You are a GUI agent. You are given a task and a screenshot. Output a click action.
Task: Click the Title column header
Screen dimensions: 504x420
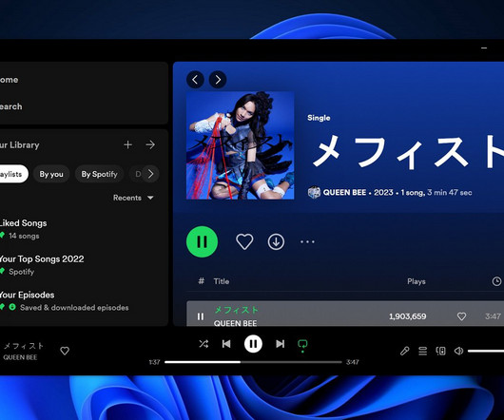[222, 281]
